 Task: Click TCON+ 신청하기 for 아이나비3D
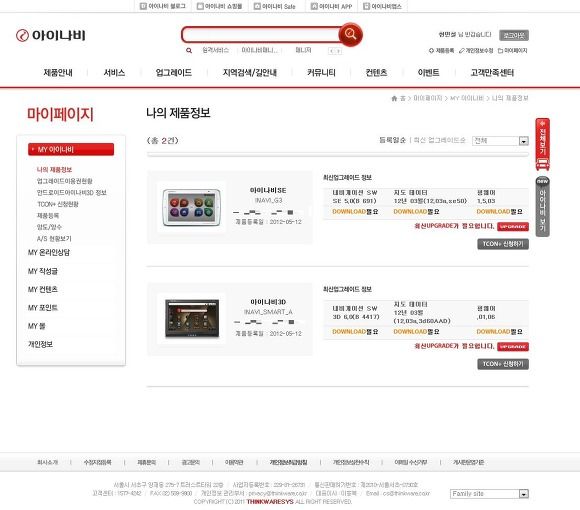click(x=503, y=364)
